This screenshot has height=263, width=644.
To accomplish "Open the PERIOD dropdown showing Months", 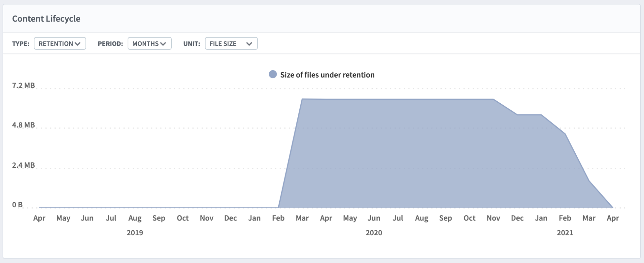I will [x=149, y=43].
